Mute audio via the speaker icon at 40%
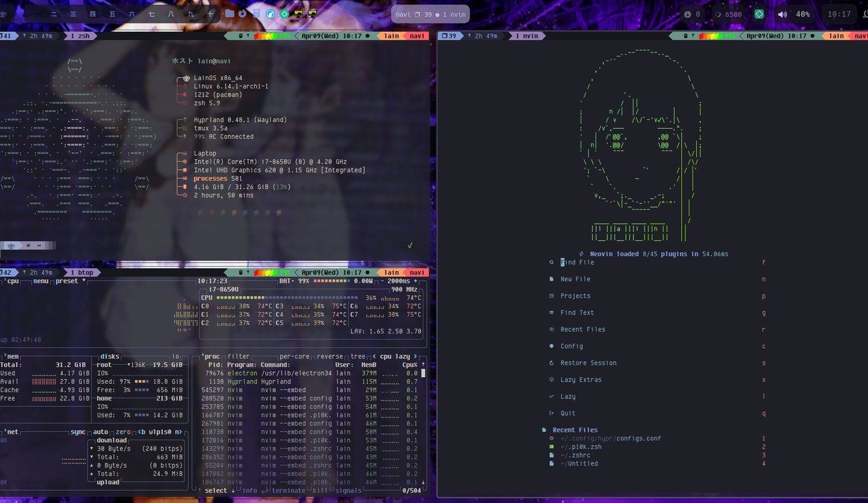 pos(782,14)
